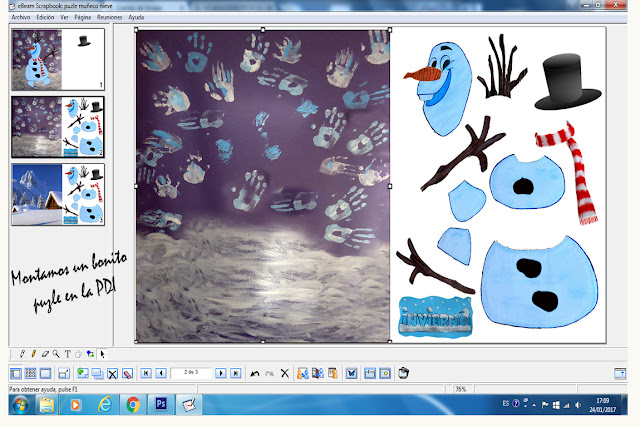Open the Windows Start menu
The height and width of the screenshot is (427, 640).
tap(20, 405)
